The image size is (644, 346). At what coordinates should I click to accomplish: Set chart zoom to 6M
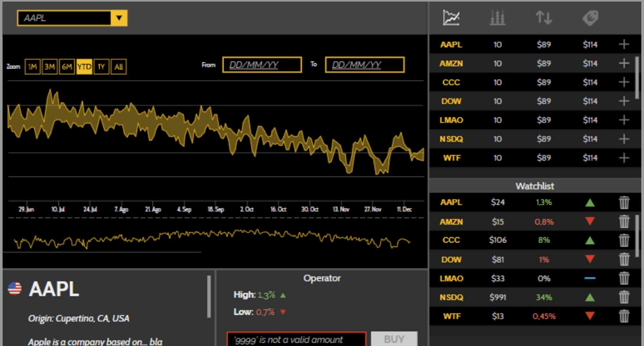tap(67, 67)
